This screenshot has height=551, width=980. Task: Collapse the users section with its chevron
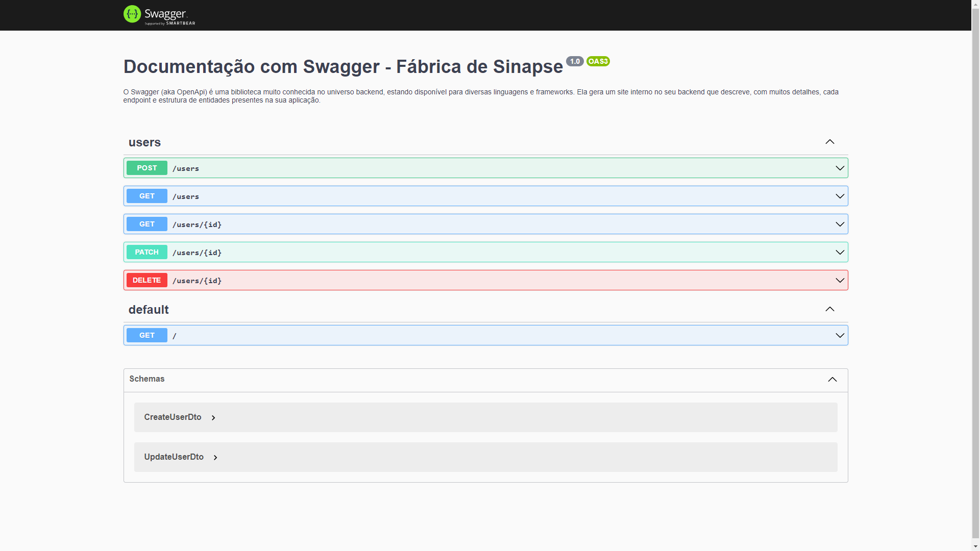pos(829,142)
